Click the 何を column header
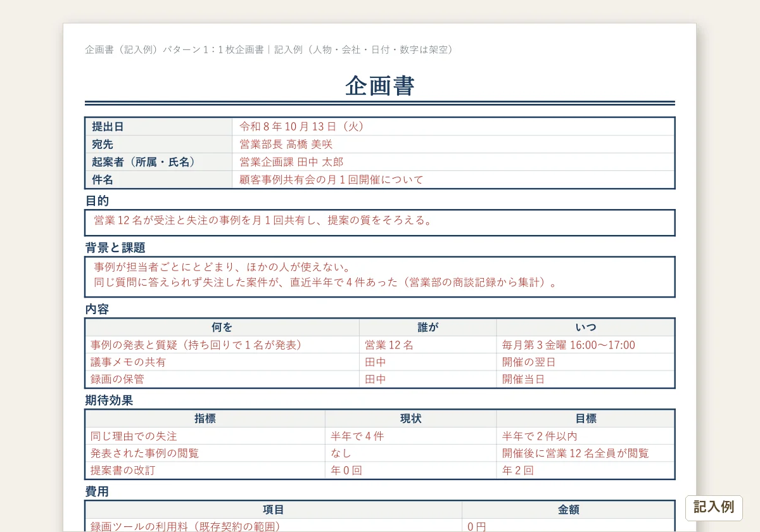The image size is (760, 532). tap(222, 327)
